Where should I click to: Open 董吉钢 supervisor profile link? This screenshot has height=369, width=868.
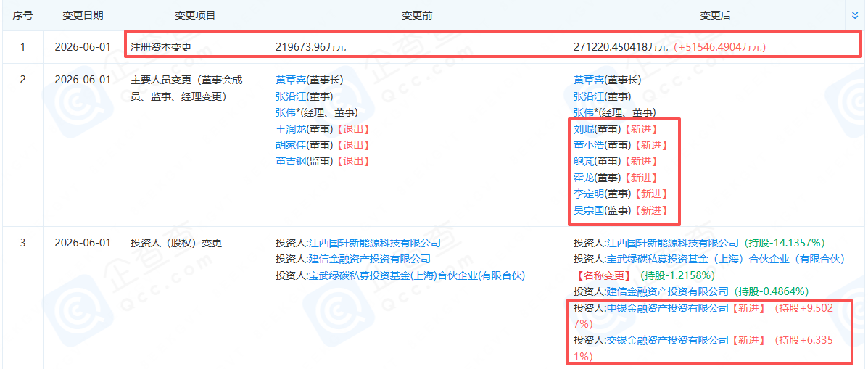point(291,161)
